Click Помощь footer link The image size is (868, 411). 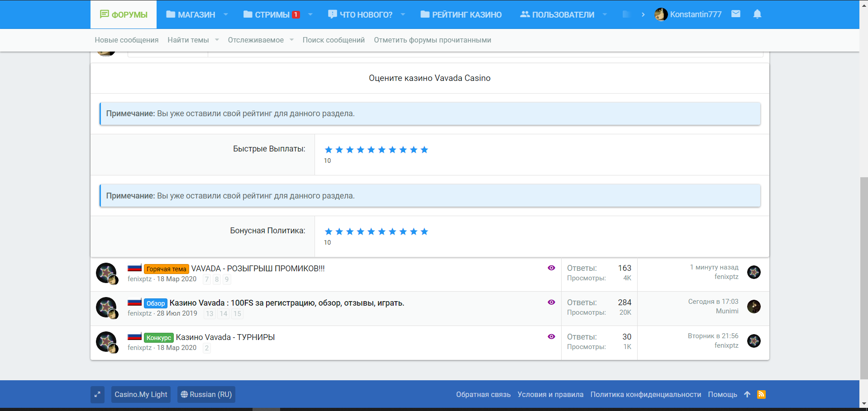(x=722, y=394)
